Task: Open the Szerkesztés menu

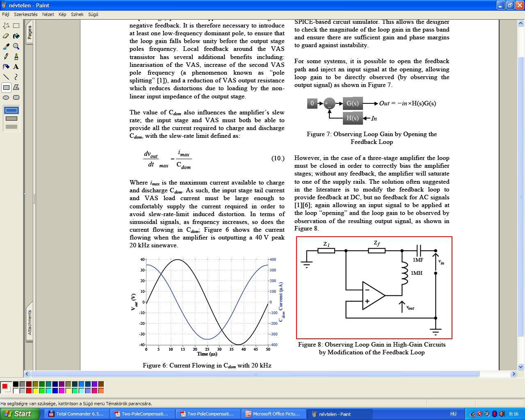Action: point(26,14)
